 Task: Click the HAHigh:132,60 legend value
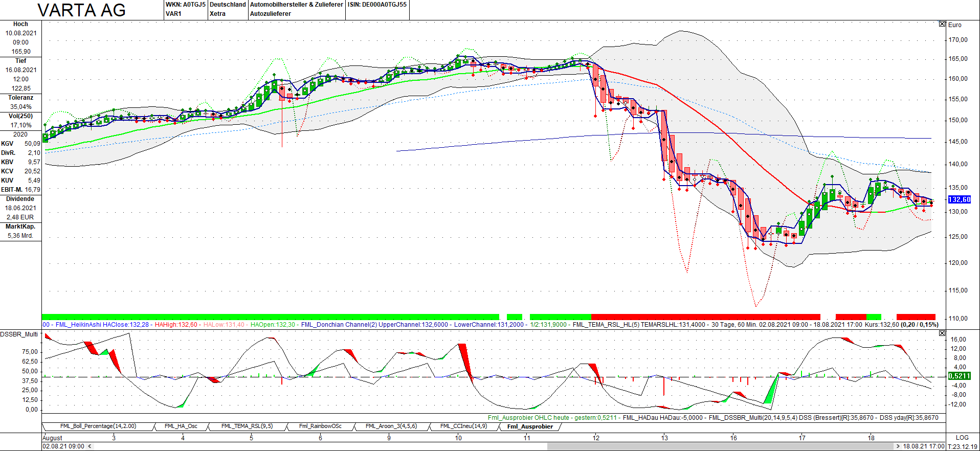[x=176, y=325]
